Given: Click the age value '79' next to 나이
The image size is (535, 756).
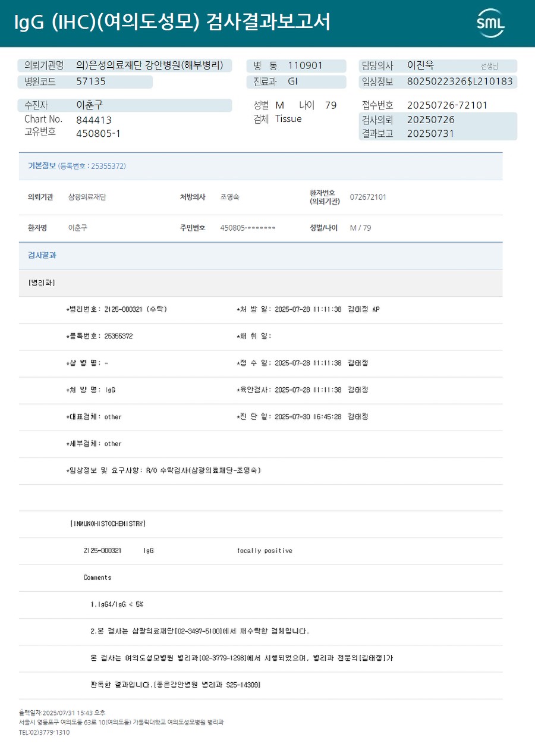Looking at the screenshot, I should coord(331,105).
